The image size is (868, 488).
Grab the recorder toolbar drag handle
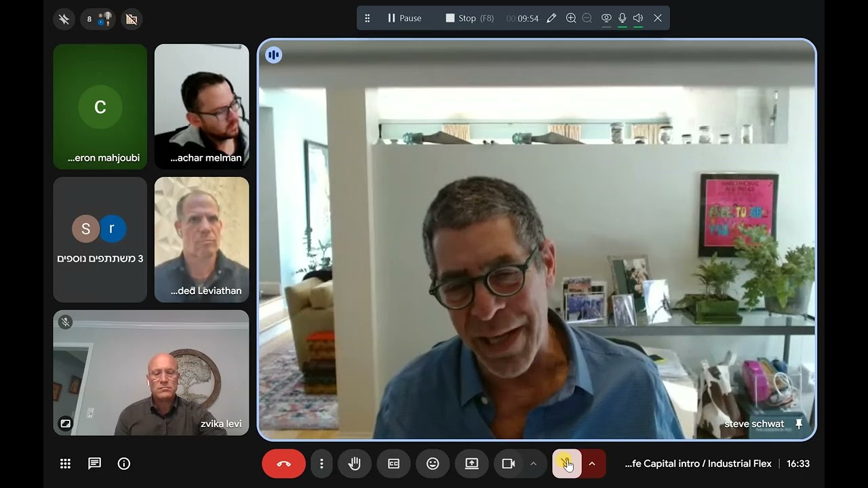368,18
